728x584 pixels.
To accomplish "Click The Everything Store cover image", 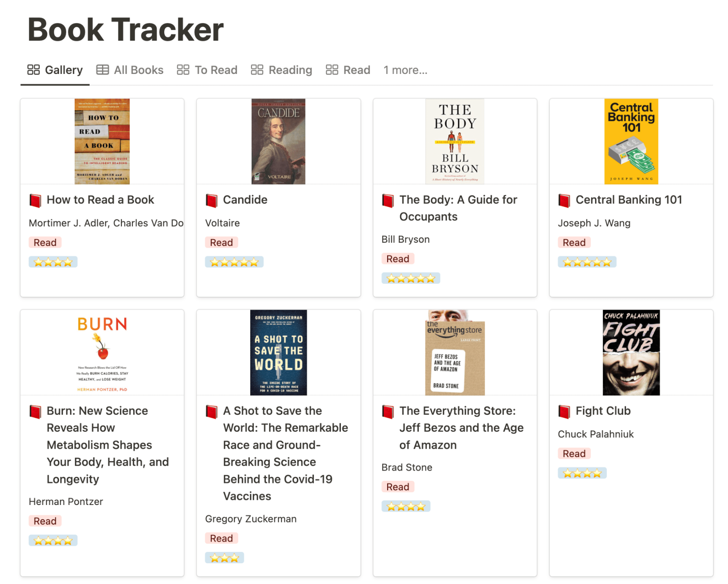I will point(454,352).
